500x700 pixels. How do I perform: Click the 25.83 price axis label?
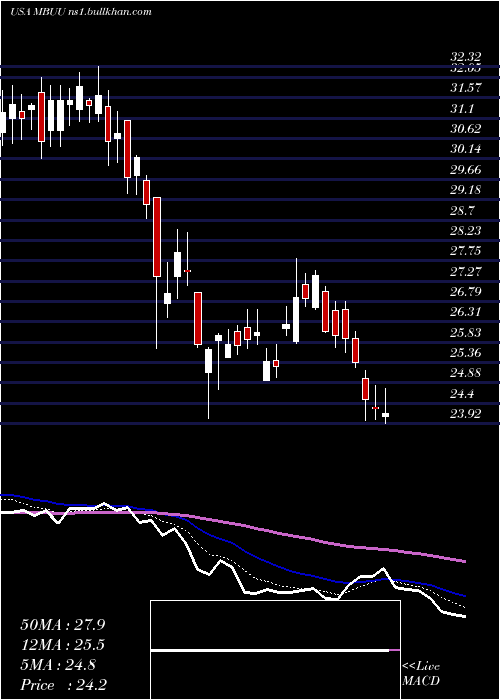(466, 333)
